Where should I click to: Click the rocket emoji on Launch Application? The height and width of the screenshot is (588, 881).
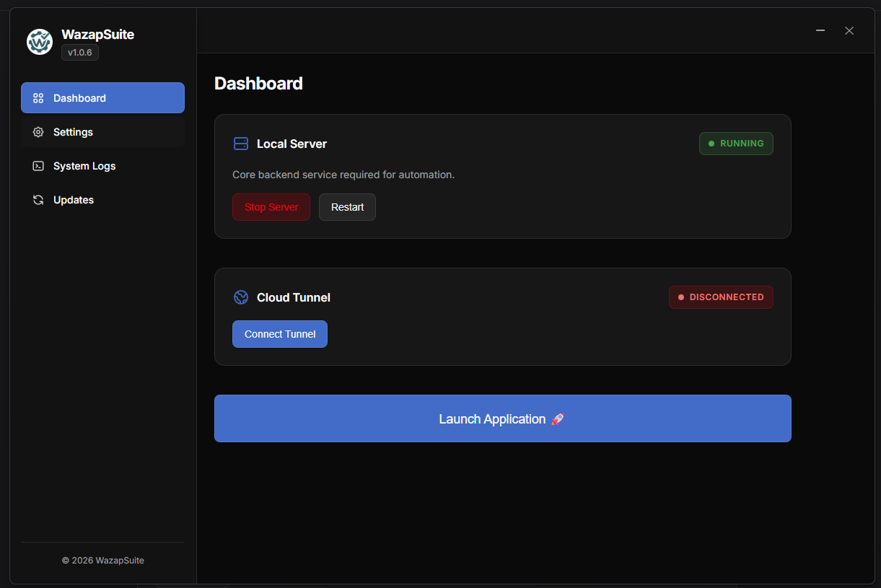point(557,418)
